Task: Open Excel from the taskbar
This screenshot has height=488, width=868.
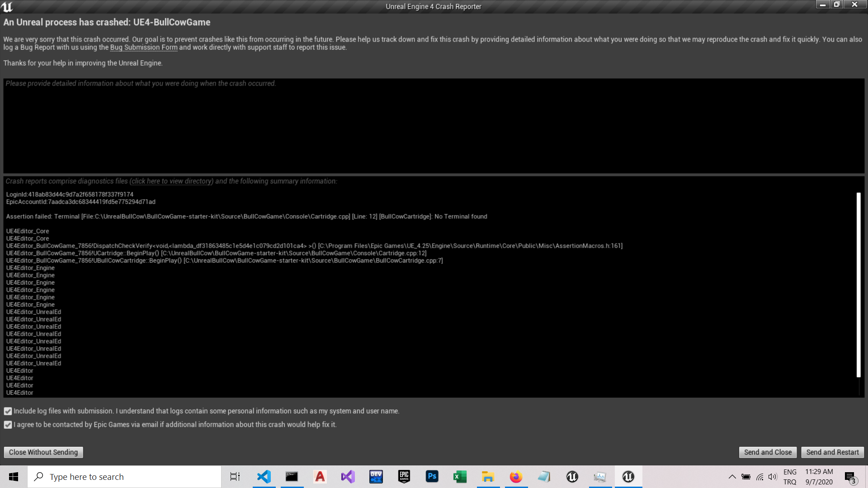Action: pos(460,477)
